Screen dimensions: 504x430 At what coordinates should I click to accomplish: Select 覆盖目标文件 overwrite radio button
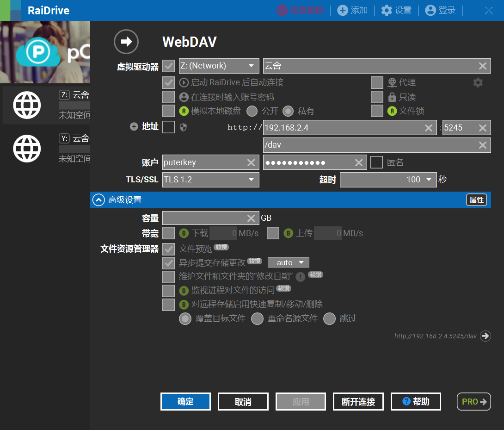185,318
